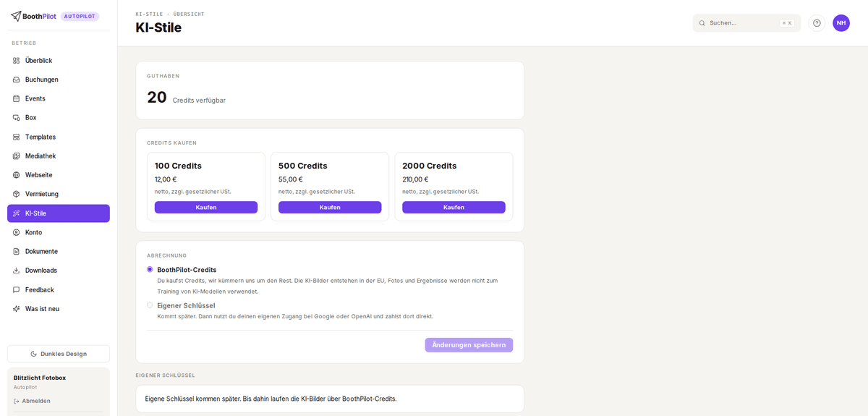Open the Downloads page
Image resolution: width=868 pixels, height=416 pixels.
point(59,271)
